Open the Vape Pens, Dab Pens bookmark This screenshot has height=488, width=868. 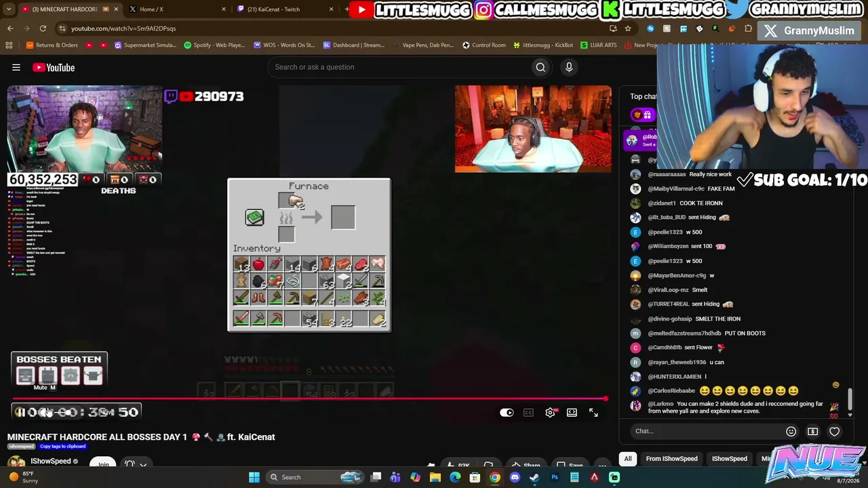pyautogui.click(x=422, y=45)
